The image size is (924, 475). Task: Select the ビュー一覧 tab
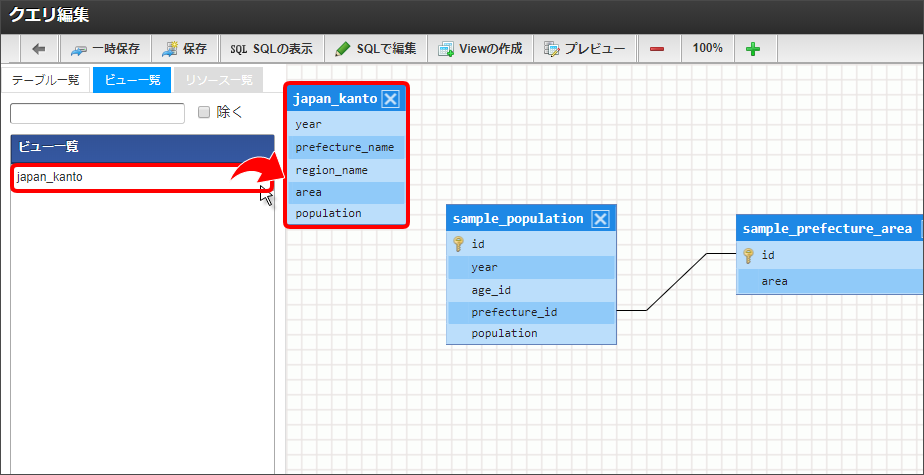pos(132,80)
